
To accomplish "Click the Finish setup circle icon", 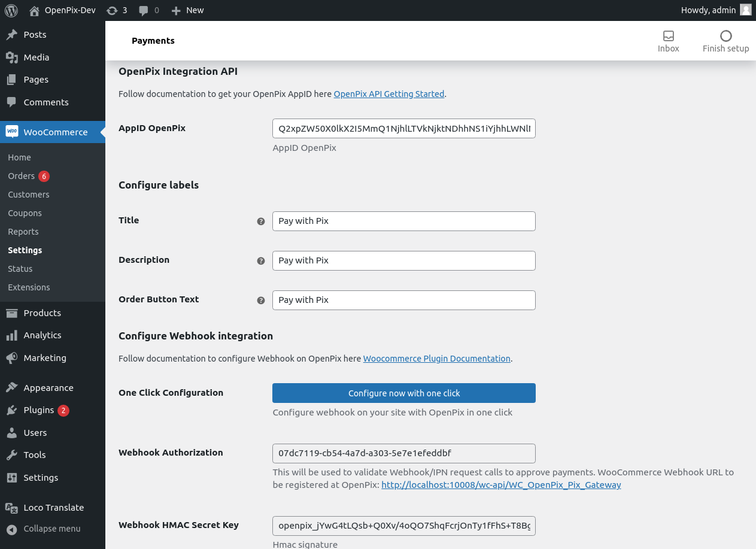I will (725, 36).
